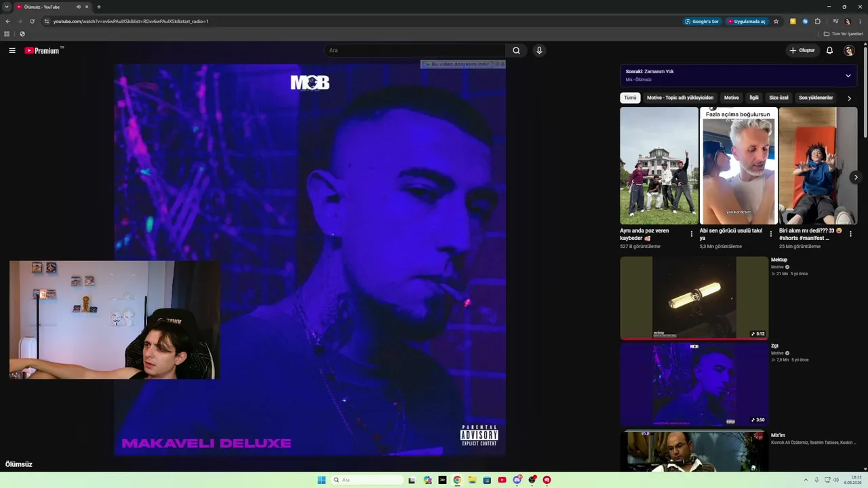Show hidden system tray icons
The height and width of the screenshot is (488, 868).
[806, 480]
